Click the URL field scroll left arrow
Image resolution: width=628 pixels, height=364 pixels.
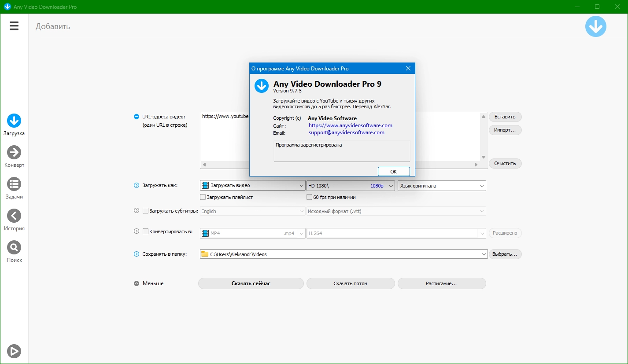pyautogui.click(x=204, y=165)
